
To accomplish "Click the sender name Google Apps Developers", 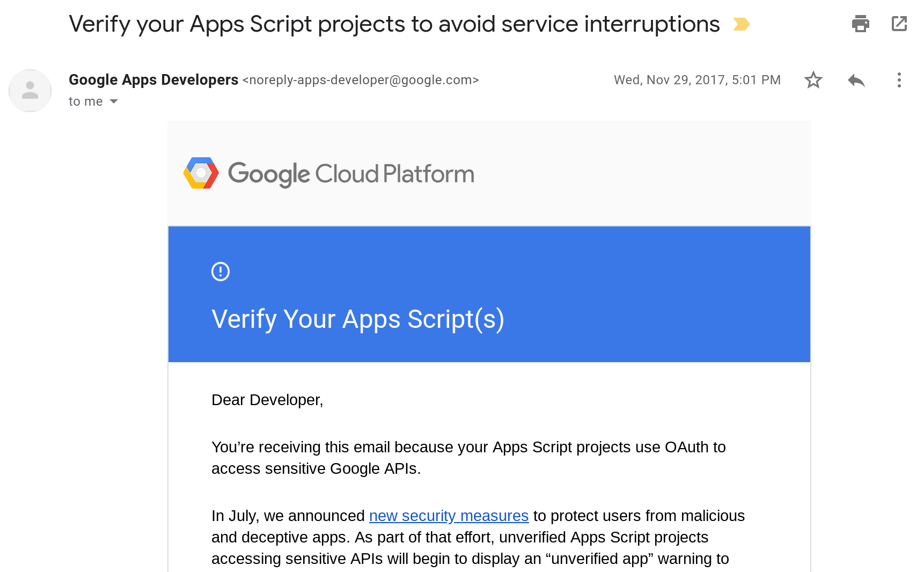I will click(153, 80).
